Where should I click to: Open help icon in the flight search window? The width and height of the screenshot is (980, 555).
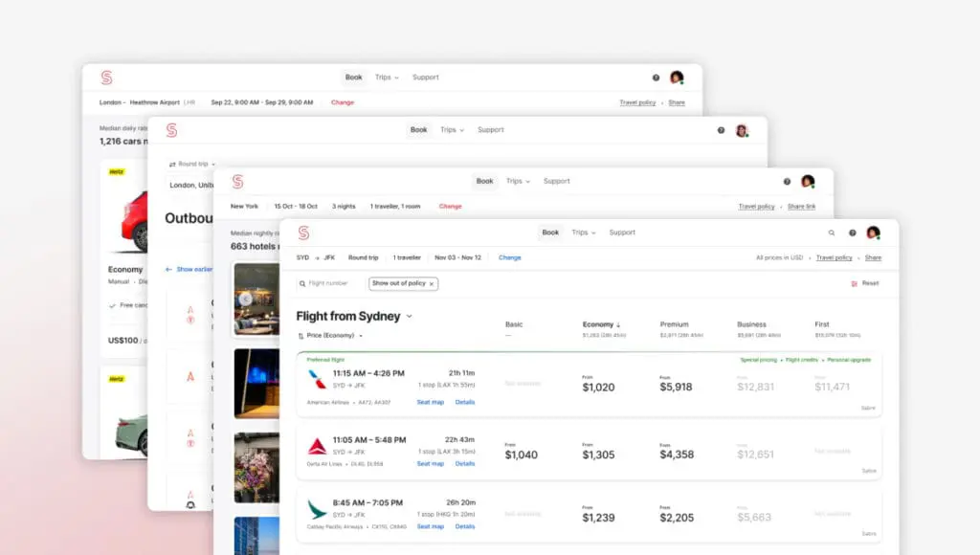tap(852, 233)
